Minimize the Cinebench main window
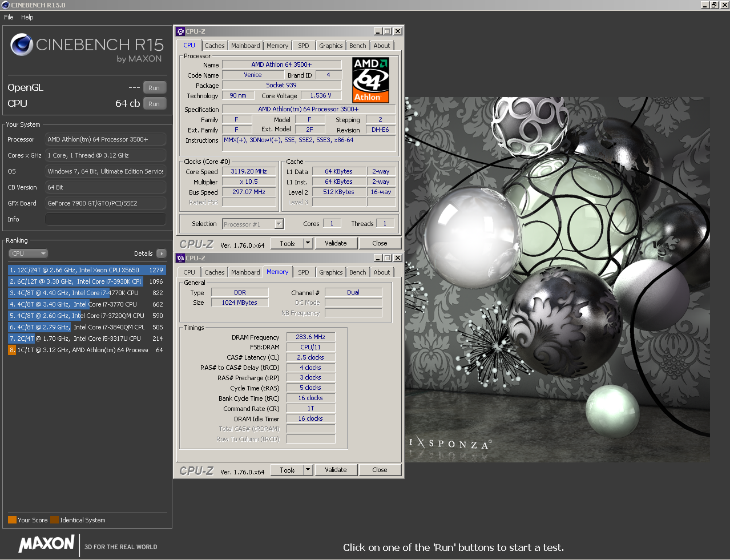This screenshot has width=730, height=560. click(705, 5)
